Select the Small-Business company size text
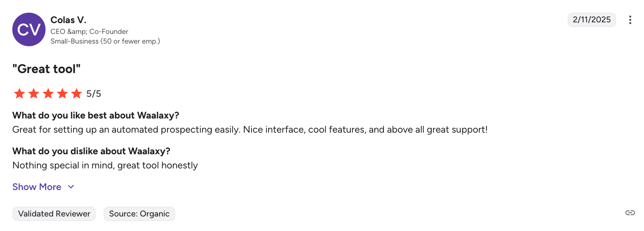 (x=106, y=41)
